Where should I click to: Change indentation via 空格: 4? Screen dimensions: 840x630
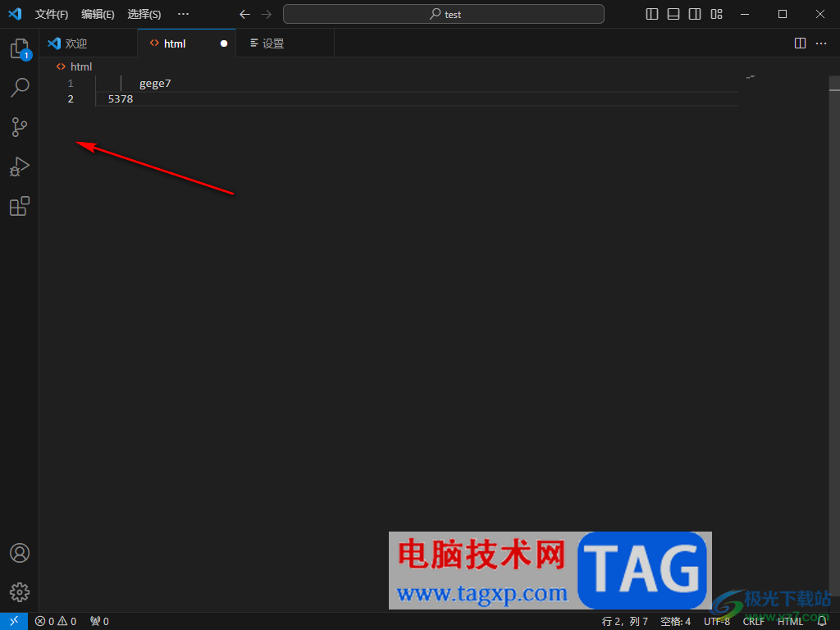click(x=676, y=622)
